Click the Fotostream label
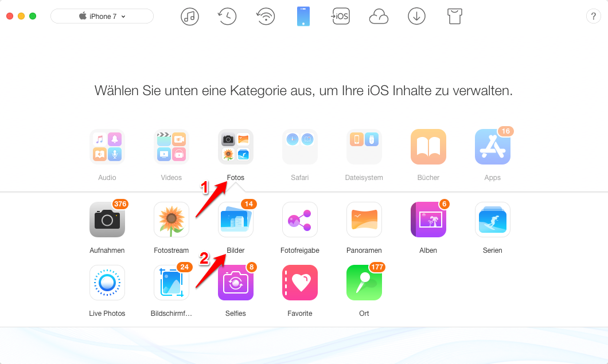The width and height of the screenshot is (608, 364). tap(172, 251)
